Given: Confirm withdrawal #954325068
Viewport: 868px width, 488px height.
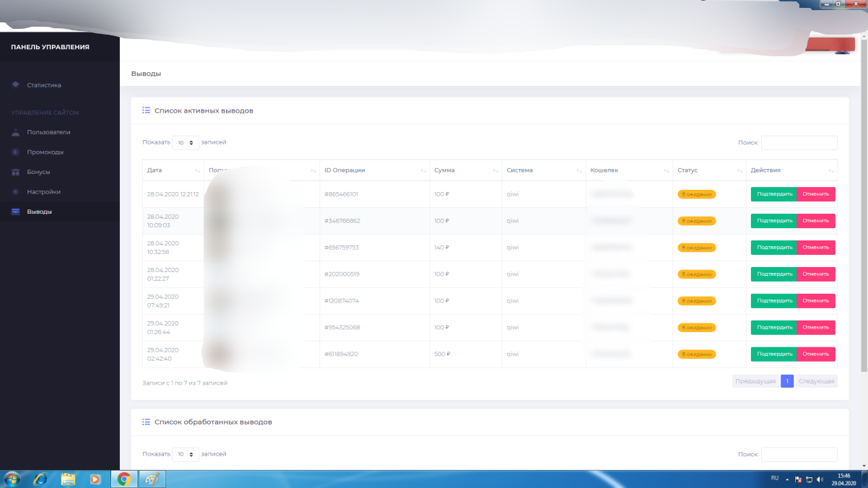Looking at the screenshot, I should (x=774, y=328).
